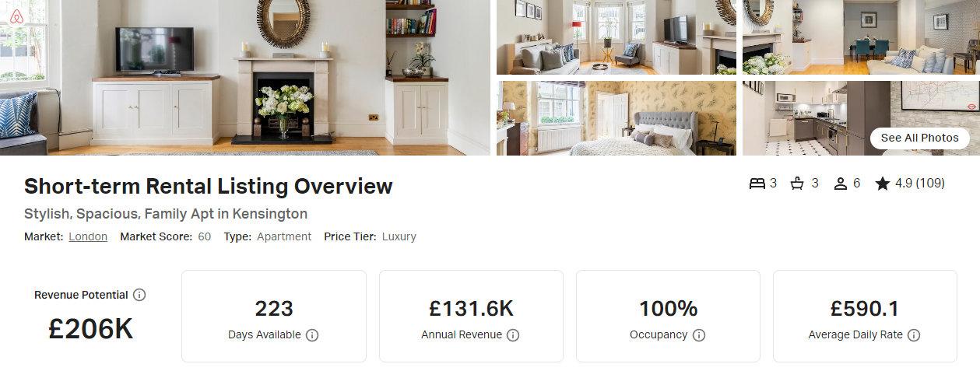Click the Average Daily Rate info icon
The height and width of the screenshot is (385, 980).
[914, 335]
